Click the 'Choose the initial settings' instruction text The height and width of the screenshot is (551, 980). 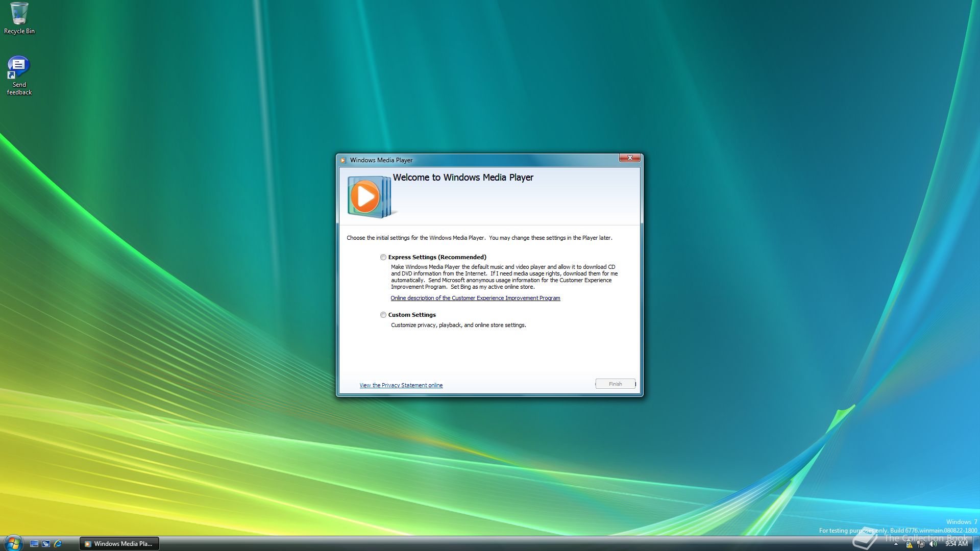point(479,238)
